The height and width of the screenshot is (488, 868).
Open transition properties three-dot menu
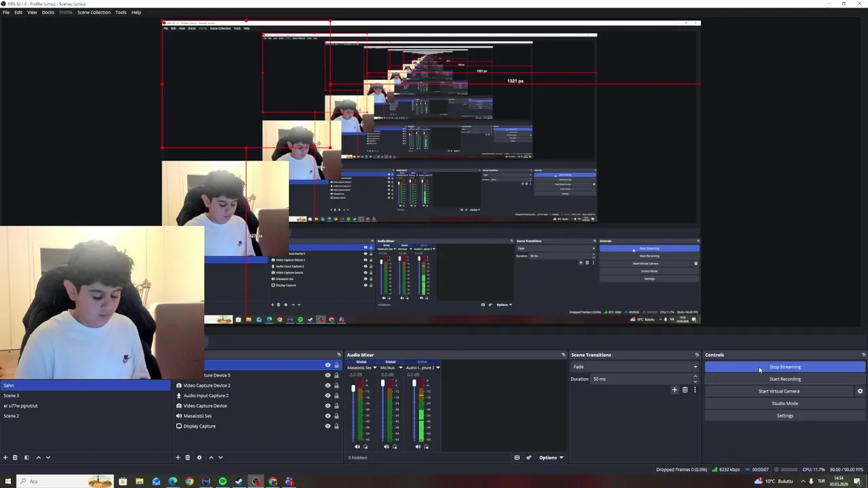coord(694,390)
